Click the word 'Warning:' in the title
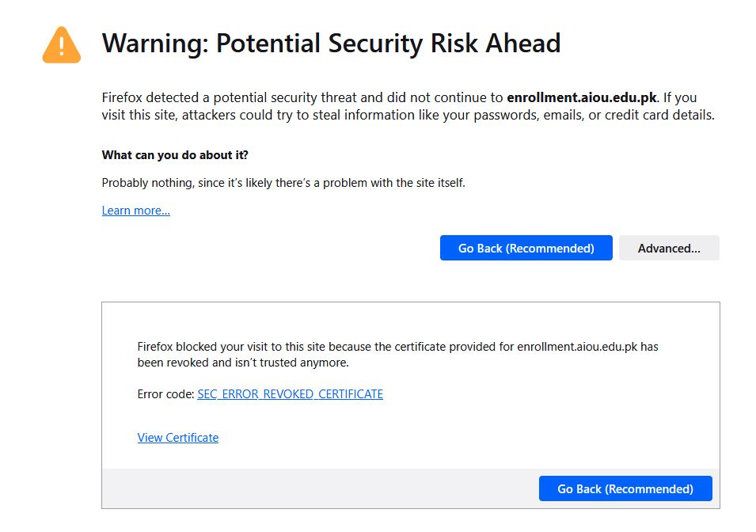 [154, 44]
